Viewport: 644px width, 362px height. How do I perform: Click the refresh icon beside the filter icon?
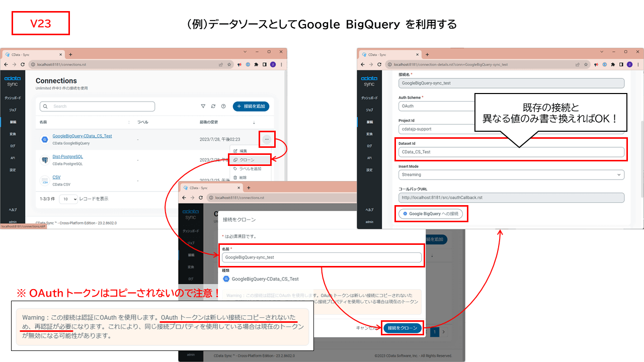tap(213, 106)
